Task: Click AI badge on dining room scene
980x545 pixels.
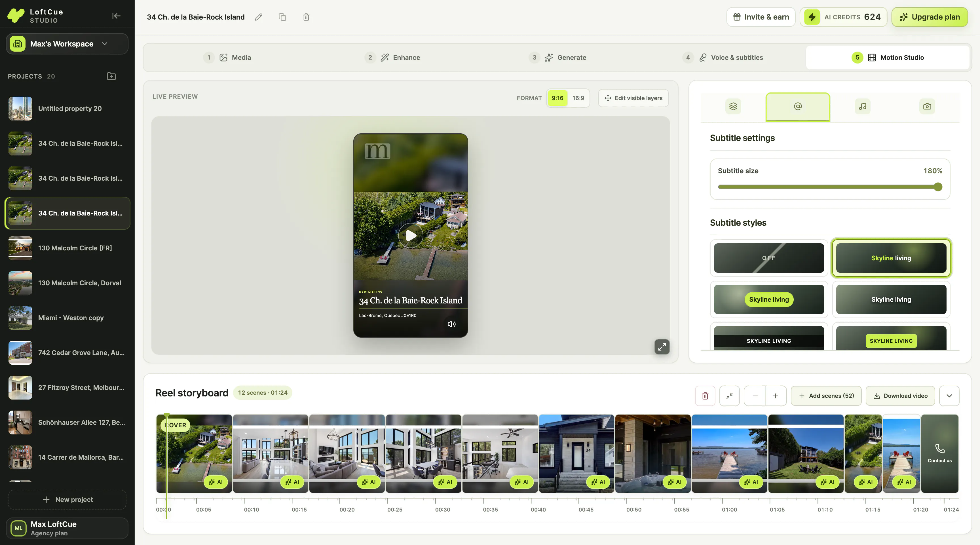Action: pyautogui.click(x=445, y=482)
